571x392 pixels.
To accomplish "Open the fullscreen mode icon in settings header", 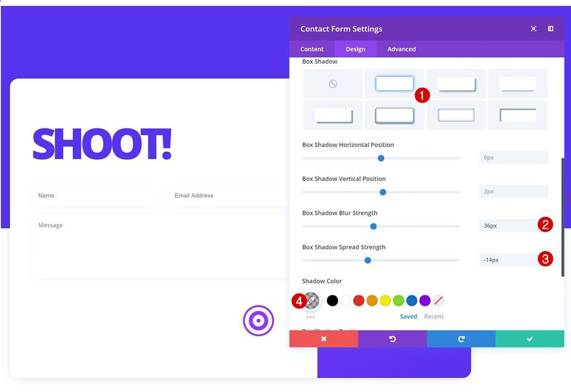I will (x=533, y=29).
